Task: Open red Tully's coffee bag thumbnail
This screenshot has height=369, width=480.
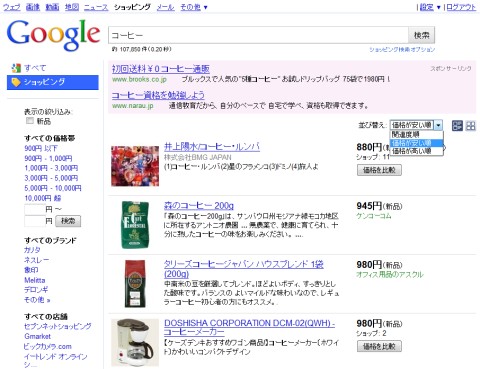Action: click(x=135, y=284)
